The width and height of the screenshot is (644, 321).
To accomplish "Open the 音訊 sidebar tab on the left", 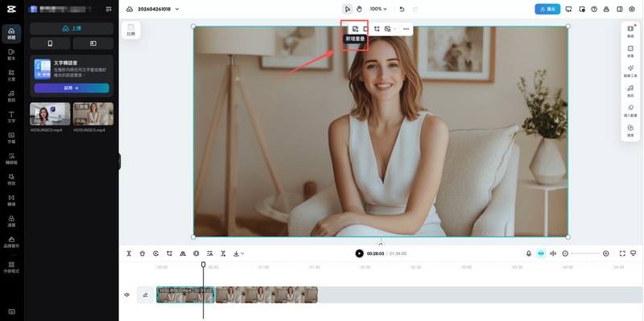I will click(x=11, y=97).
